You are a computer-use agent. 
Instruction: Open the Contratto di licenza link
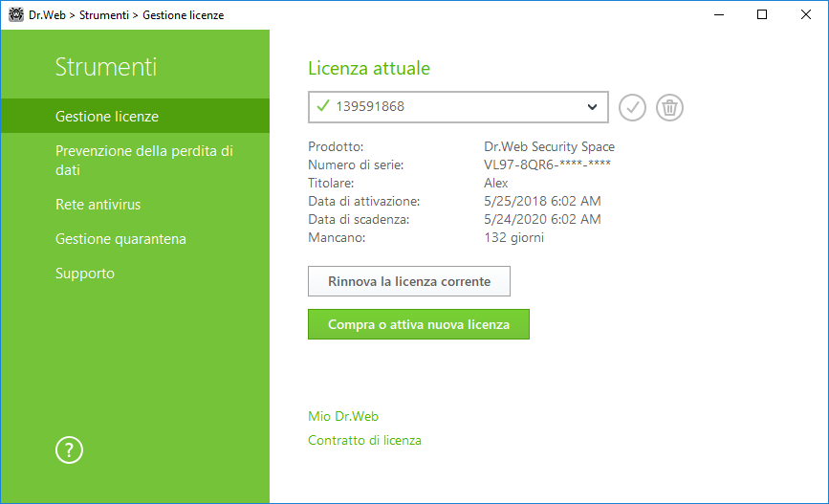pyautogui.click(x=365, y=440)
